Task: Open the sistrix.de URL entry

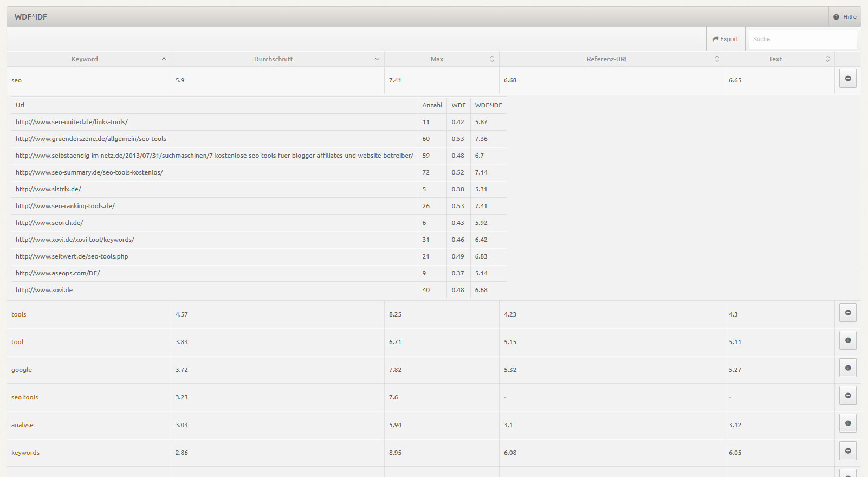Action: click(48, 189)
